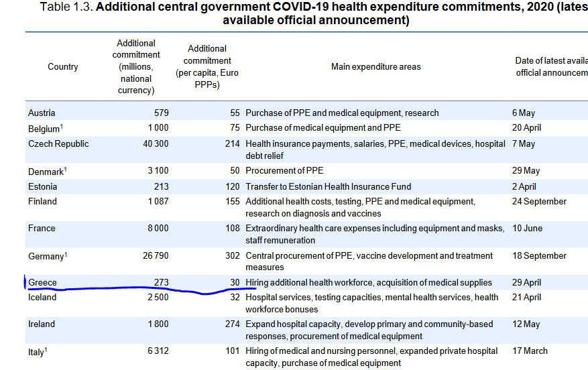Click the Greece country name cell
The image size is (588, 370).
pyautogui.click(x=42, y=283)
